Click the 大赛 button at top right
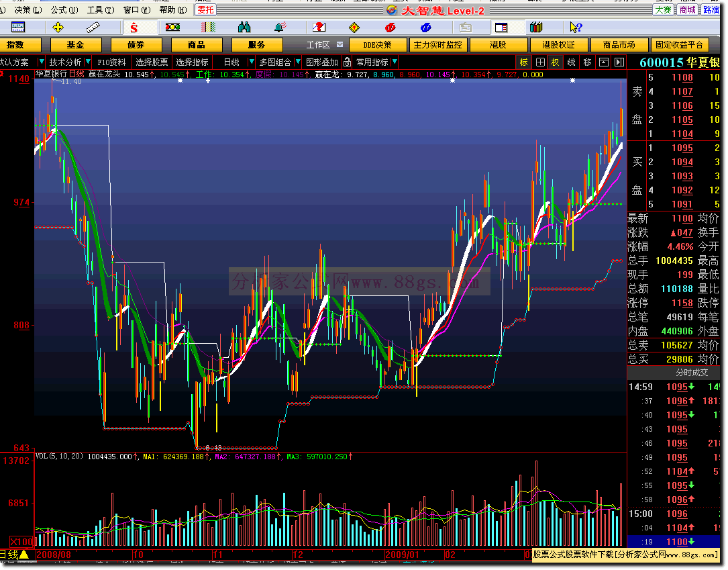 (663, 10)
